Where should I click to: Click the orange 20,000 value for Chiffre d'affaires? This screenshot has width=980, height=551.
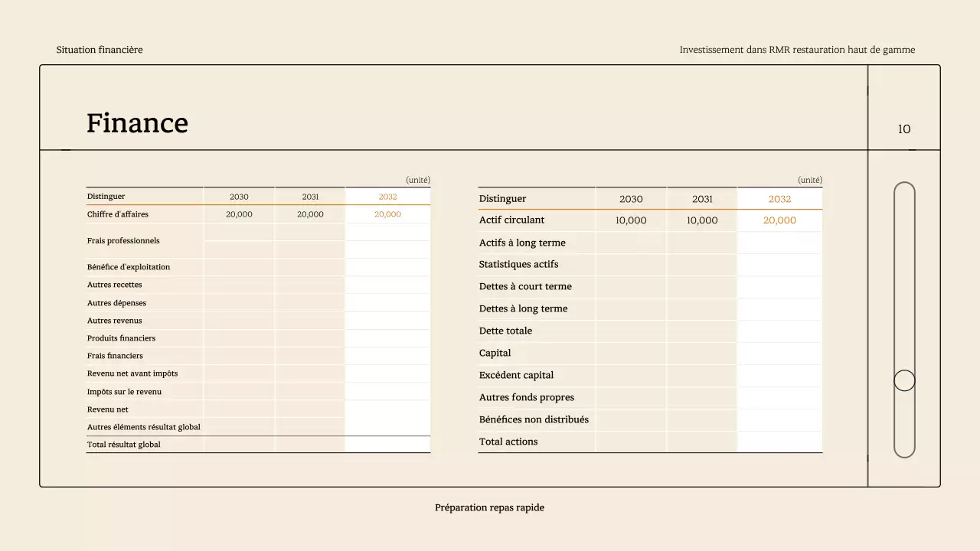[x=387, y=214]
